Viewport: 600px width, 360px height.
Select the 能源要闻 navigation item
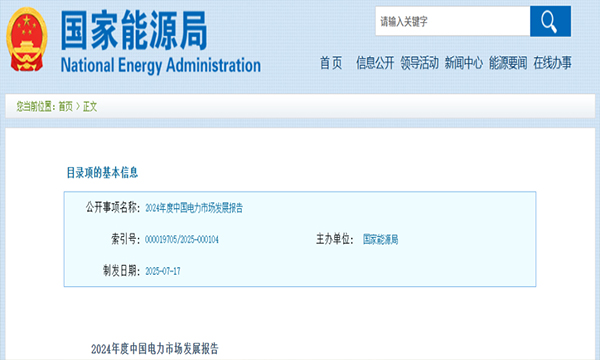pos(508,63)
